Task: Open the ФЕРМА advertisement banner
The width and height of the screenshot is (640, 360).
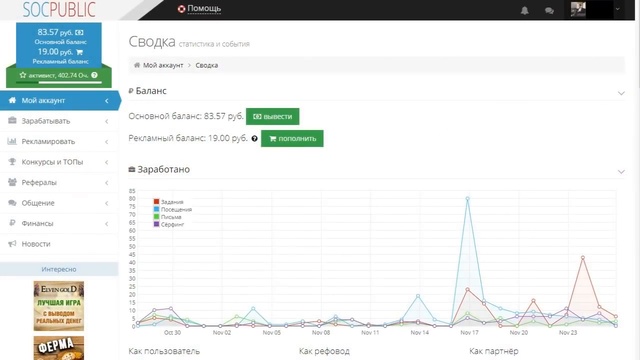Action: pyautogui.click(x=59, y=348)
